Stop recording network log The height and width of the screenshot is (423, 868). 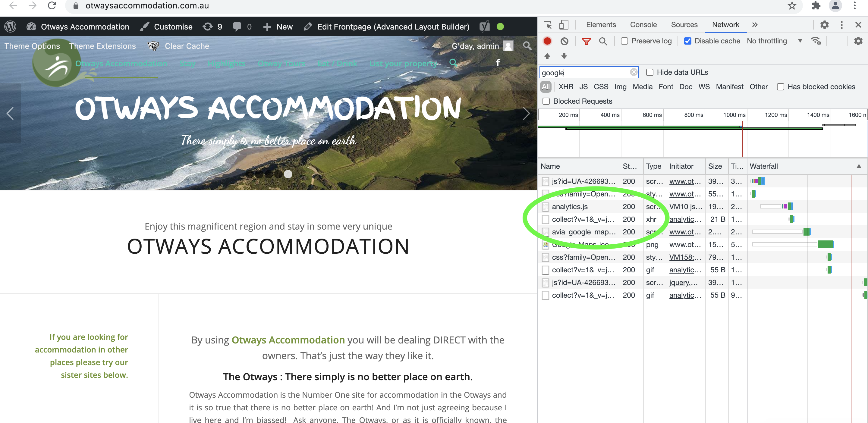point(547,41)
